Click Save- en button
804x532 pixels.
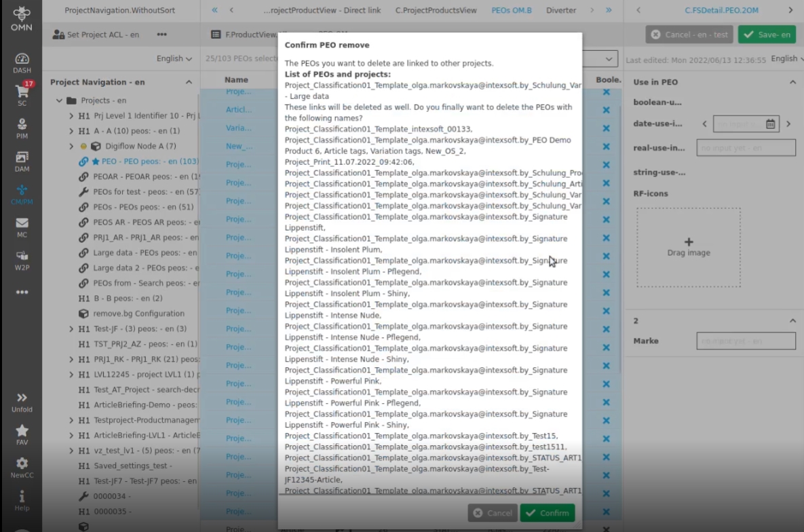pyautogui.click(x=767, y=35)
